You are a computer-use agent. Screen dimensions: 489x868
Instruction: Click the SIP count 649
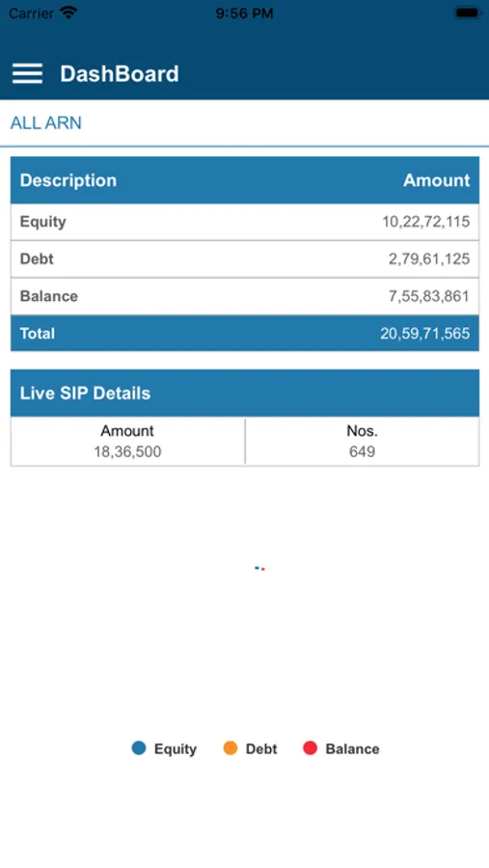(363, 451)
